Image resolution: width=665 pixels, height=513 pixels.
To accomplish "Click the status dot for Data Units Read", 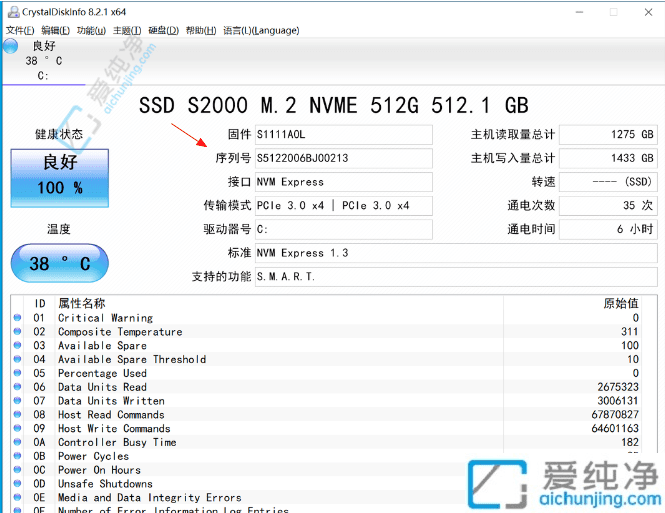I will (17, 387).
